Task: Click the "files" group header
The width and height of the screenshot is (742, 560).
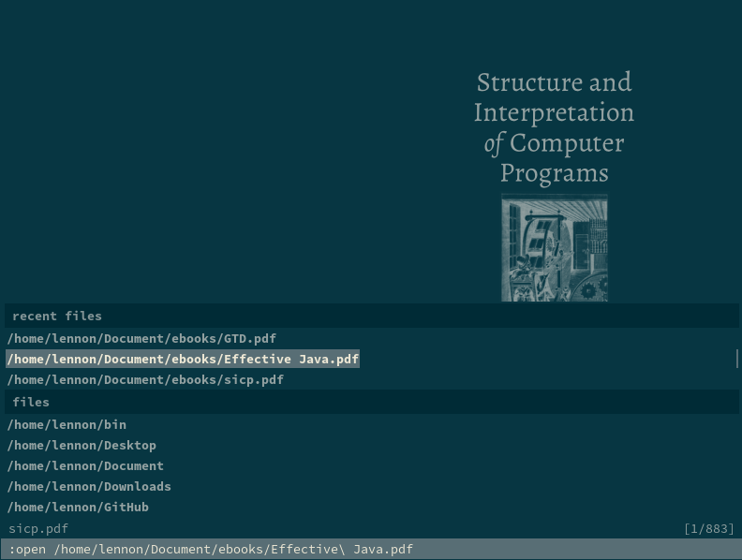Action: tap(372, 402)
